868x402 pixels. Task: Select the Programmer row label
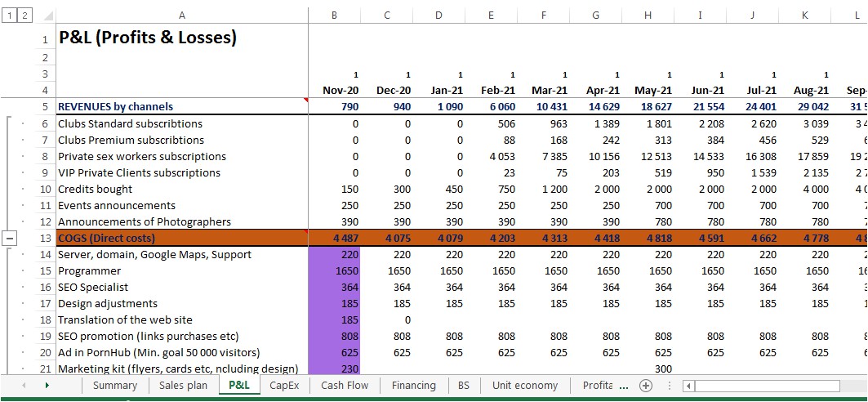[x=181, y=271]
